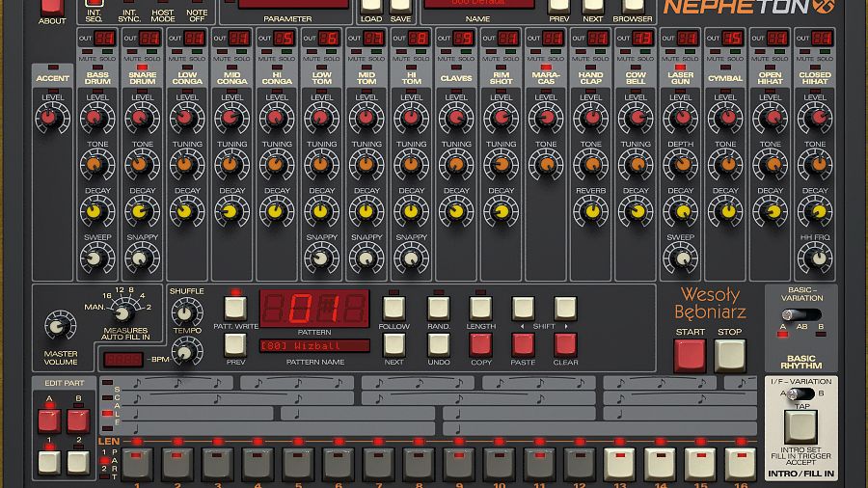Viewport: 868px width, 488px height.
Task: Click the FOLLOW button
Action: tap(393, 309)
